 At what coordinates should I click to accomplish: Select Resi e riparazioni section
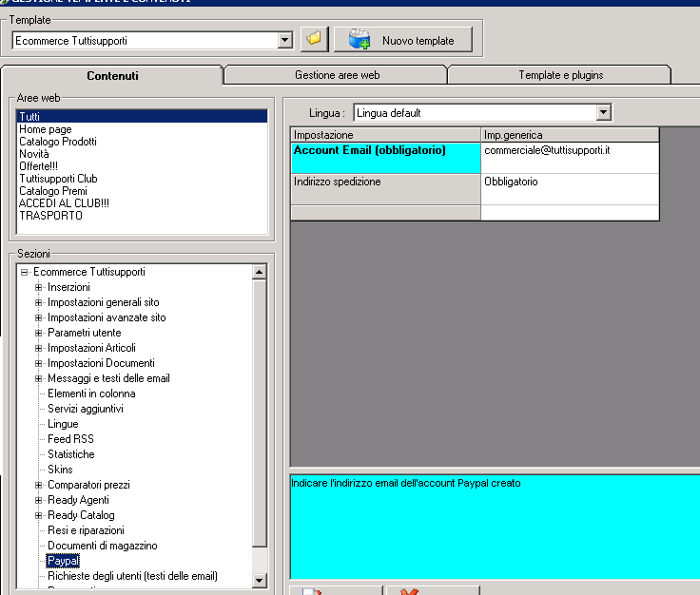86,530
